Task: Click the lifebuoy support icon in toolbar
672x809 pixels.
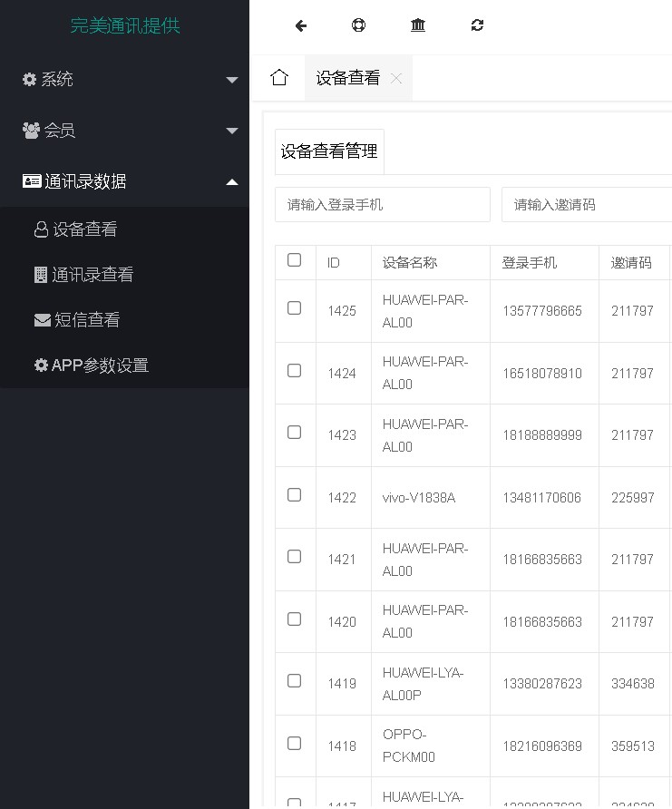Action: (x=358, y=24)
